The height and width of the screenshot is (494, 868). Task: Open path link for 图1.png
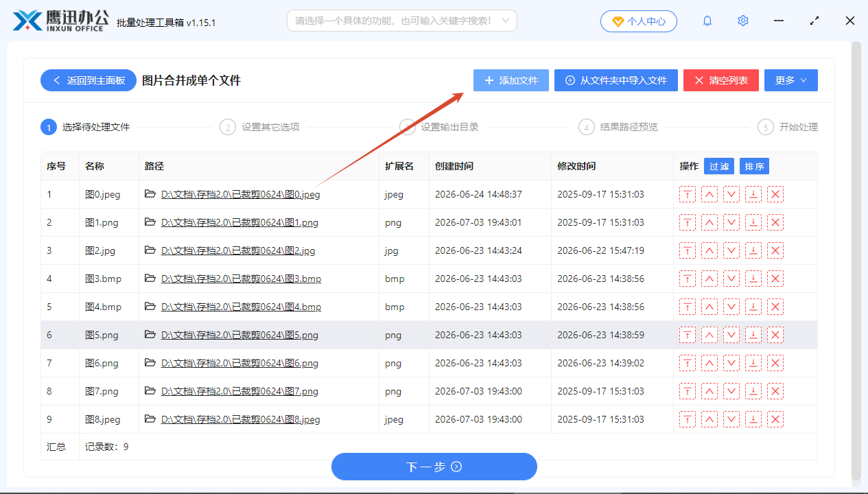tap(239, 222)
